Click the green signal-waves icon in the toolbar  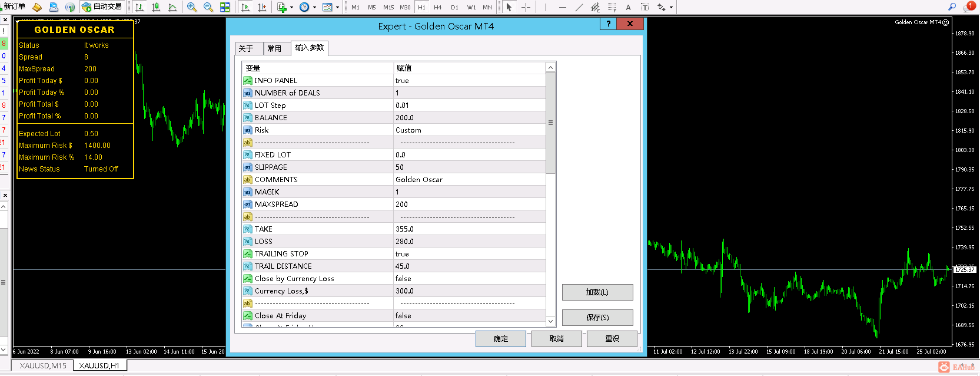(x=70, y=7)
